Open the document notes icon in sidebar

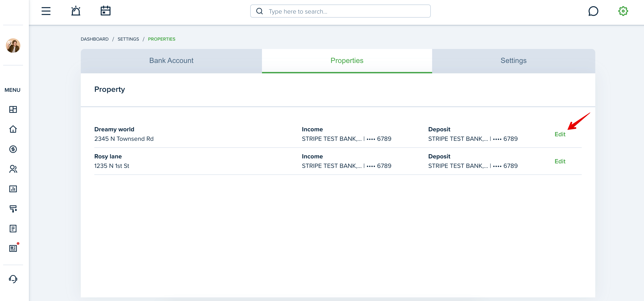13,229
